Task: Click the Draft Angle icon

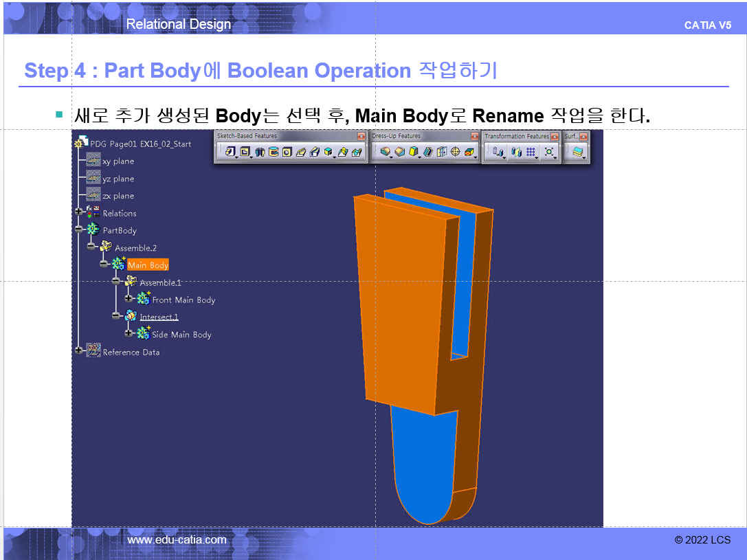Action: click(414, 152)
